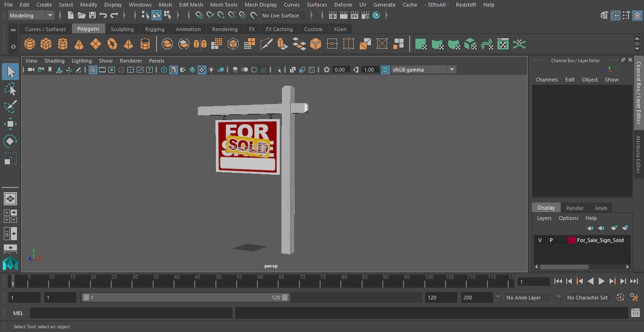Choose the Select tool arrow
The height and width of the screenshot is (332, 644).
point(10,72)
